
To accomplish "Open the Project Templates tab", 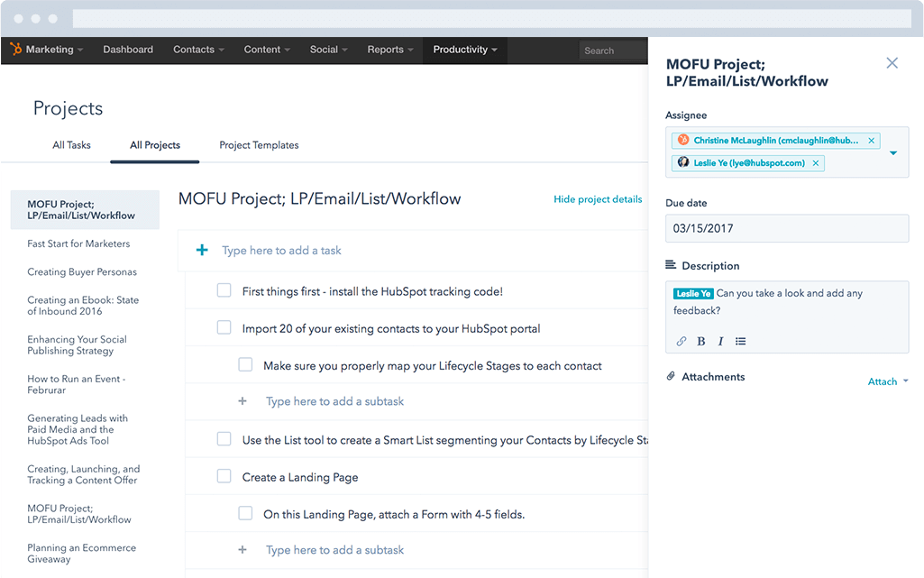I will 259,145.
